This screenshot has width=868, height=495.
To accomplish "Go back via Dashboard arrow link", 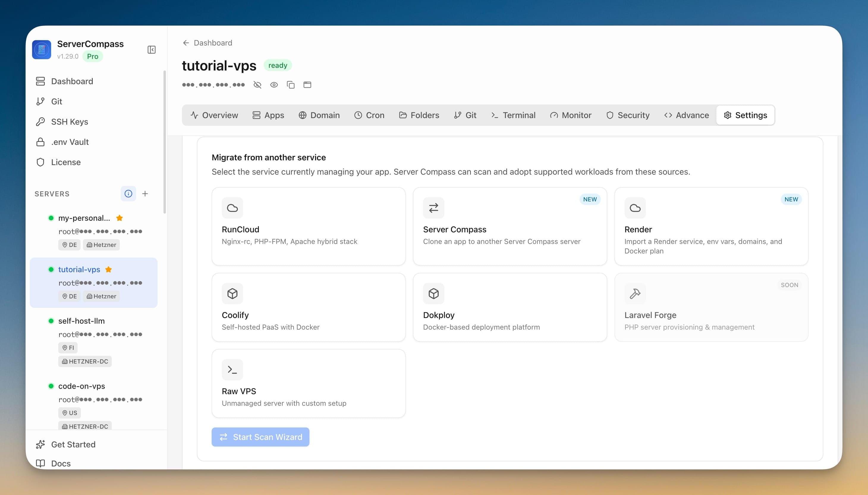I will (207, 43).
